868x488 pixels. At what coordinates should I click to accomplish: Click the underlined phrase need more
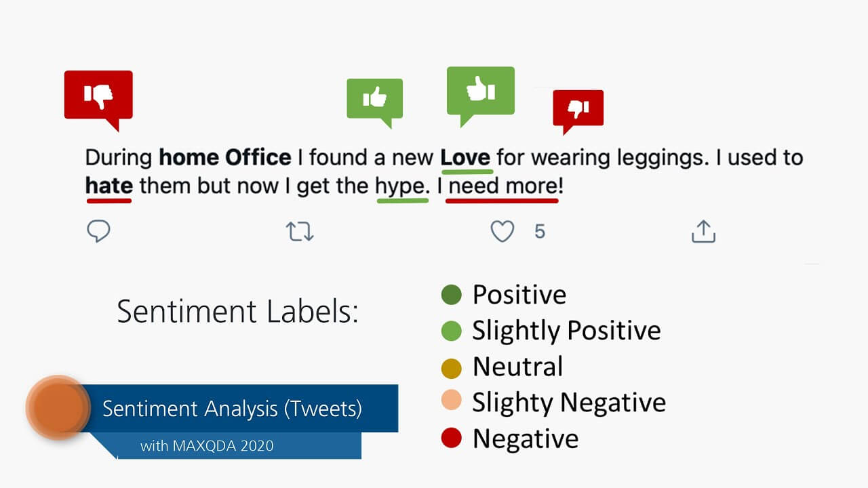502,186
